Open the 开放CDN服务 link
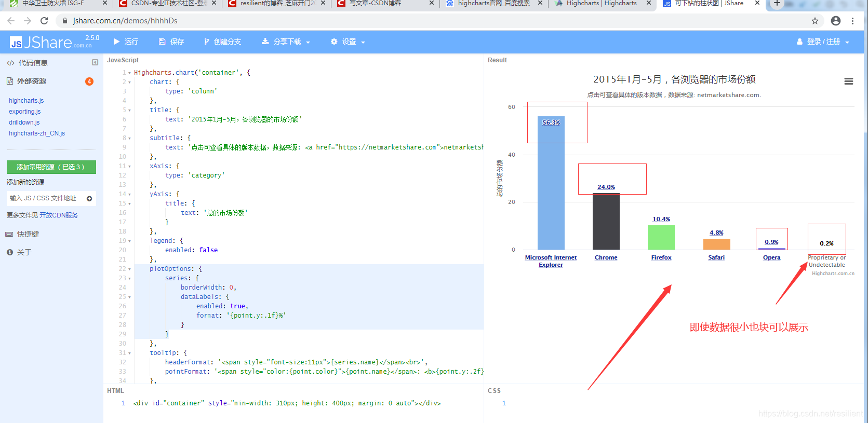This screenshot has width=868, height=423. click(x=59, y=215)
